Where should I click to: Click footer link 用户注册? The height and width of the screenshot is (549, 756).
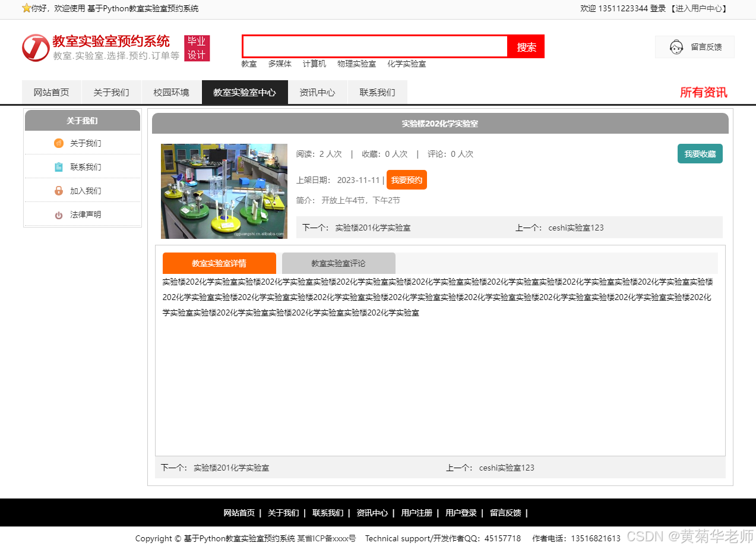coord(416,513)
